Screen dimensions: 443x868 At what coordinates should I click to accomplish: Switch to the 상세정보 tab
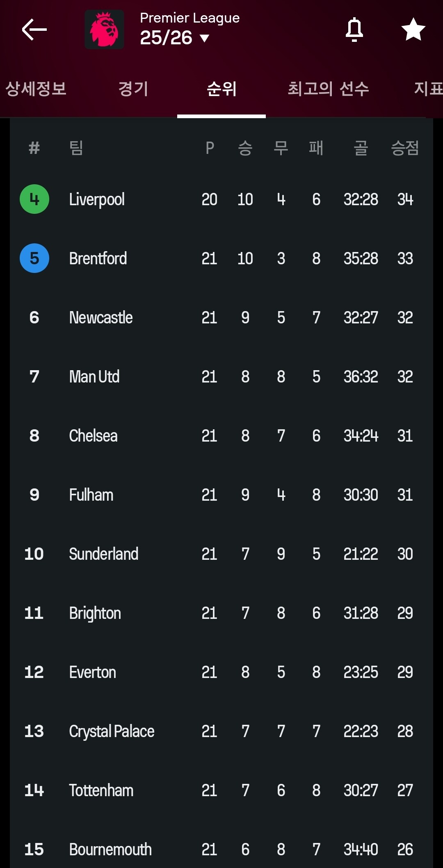point(36,89)
